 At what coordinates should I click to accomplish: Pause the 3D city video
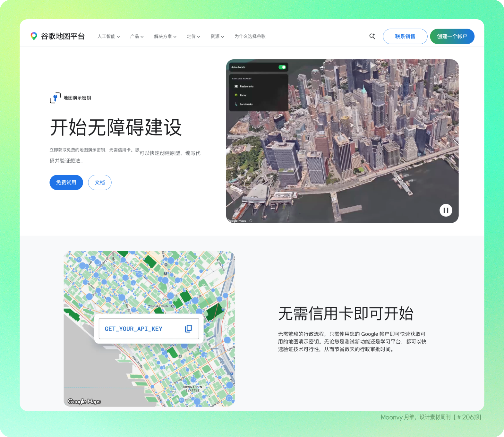[446, 210]
